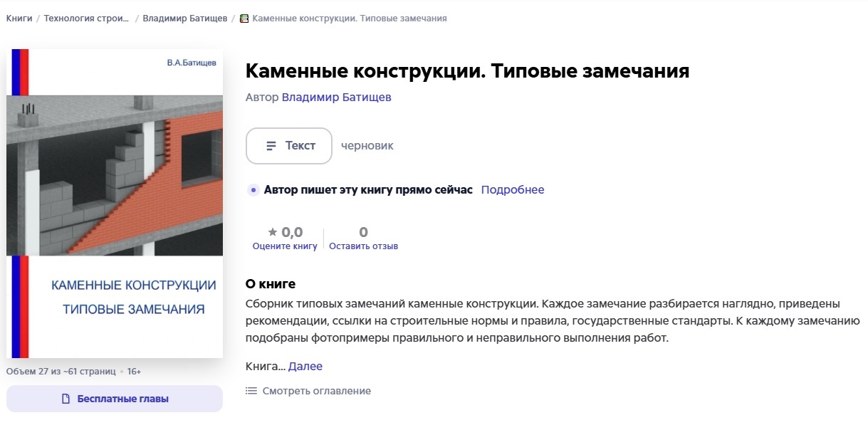Select the Текст format button

[289, 146]
